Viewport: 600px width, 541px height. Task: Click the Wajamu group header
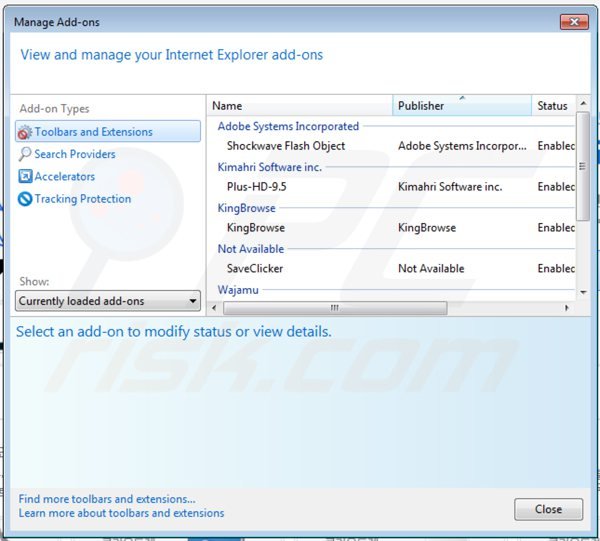(238, 290)
